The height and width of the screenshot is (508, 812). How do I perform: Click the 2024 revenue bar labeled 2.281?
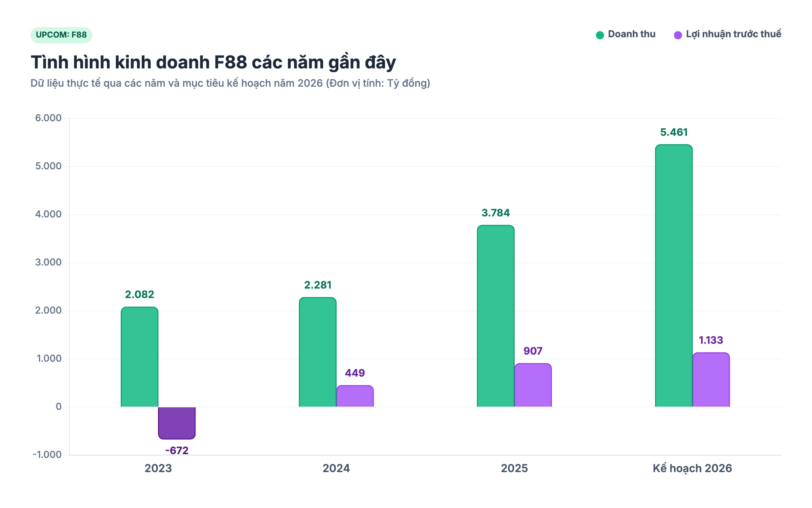tap(318, 352)
